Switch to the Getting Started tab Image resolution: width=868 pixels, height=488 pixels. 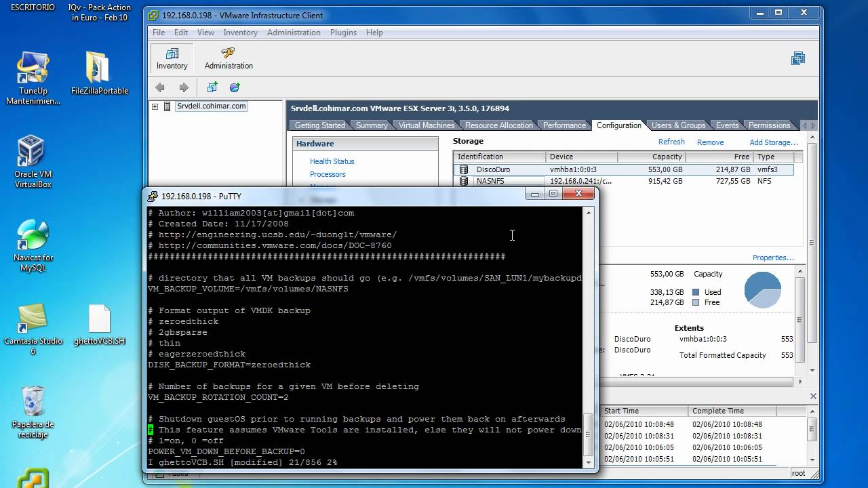pos(320,125)
